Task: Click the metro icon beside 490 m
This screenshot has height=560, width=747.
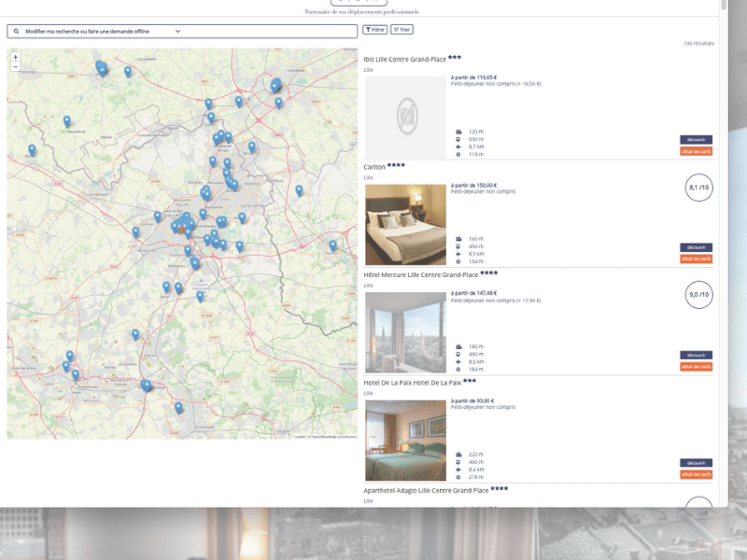Action: click(x=458, y=355)
